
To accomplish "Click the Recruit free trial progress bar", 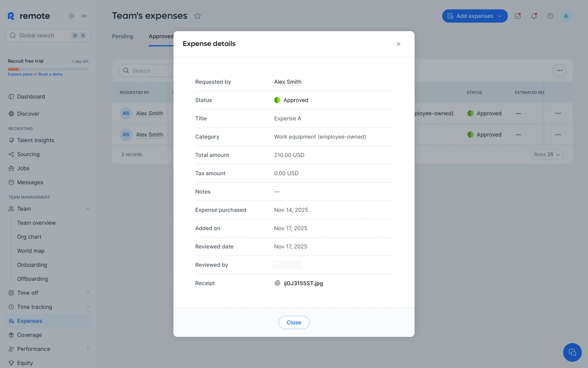I will tap(48, 69).
